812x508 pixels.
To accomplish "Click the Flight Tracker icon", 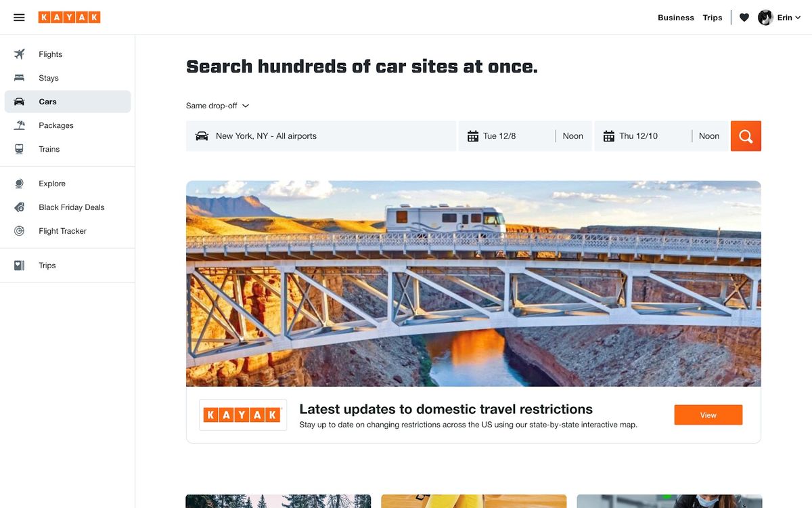I will [20, 231].
